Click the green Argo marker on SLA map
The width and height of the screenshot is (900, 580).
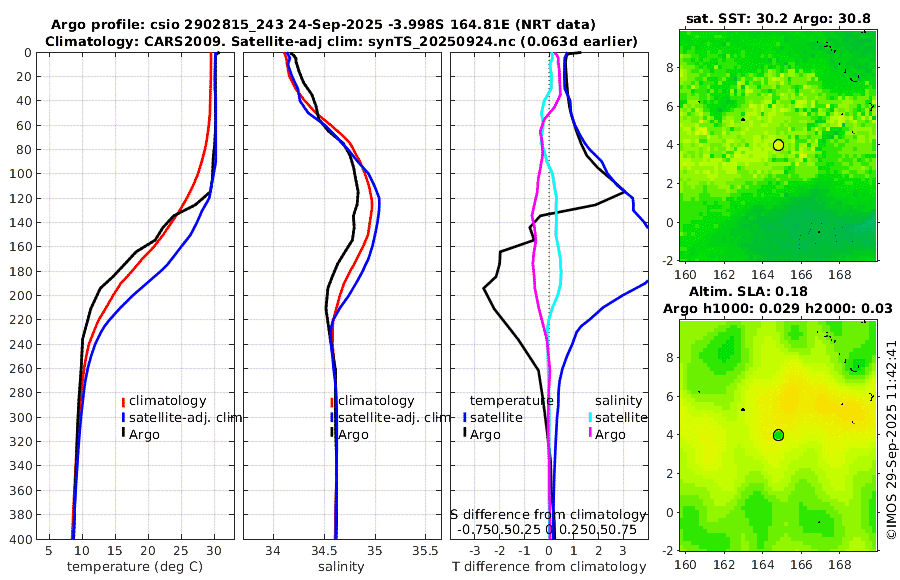tap(778, 435)
